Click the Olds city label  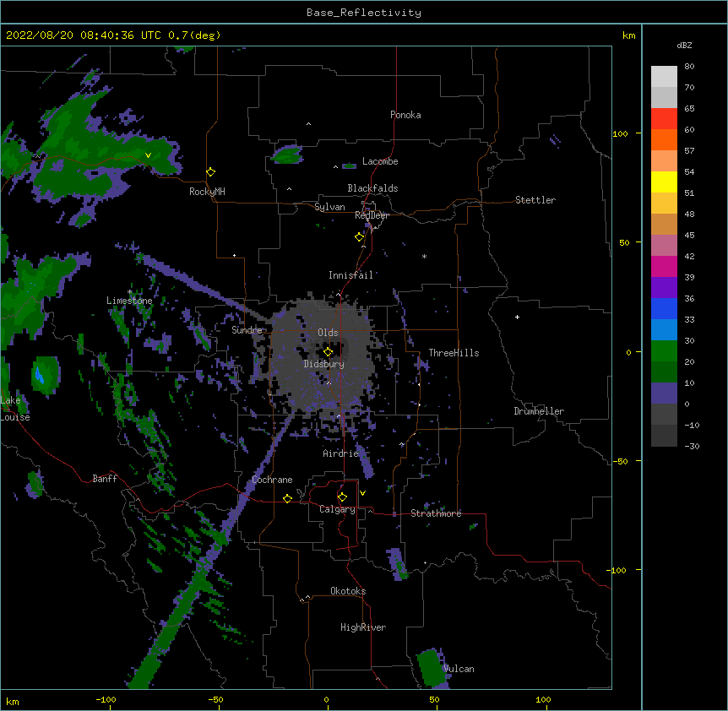point(328,333)
